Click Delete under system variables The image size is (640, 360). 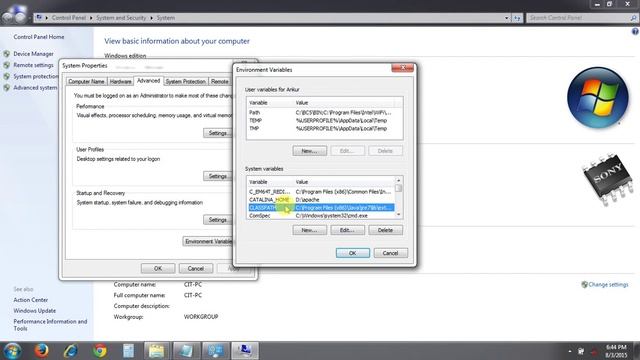385,230
